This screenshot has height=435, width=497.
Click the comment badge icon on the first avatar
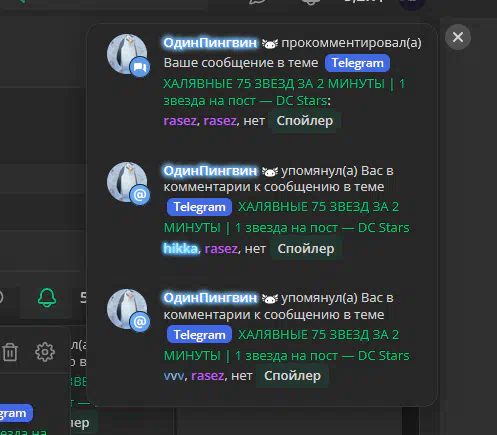pos(140,67)
